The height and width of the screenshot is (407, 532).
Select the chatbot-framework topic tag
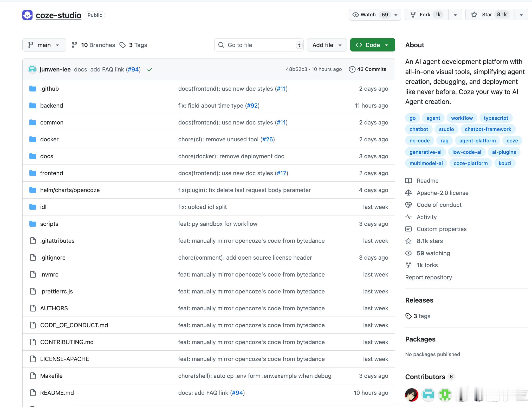click(x=488, y=129)
